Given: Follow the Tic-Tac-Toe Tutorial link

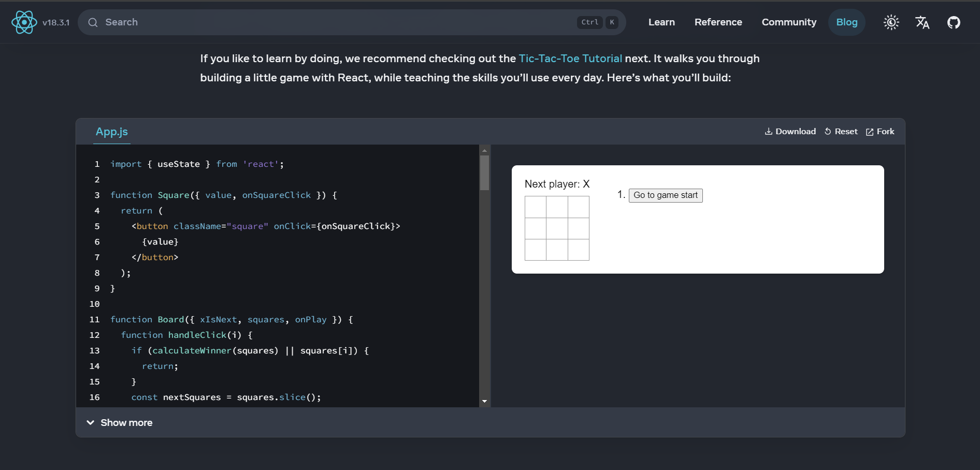Looking at the screenshot, I should pyautogui.click(x=570, y=59).
